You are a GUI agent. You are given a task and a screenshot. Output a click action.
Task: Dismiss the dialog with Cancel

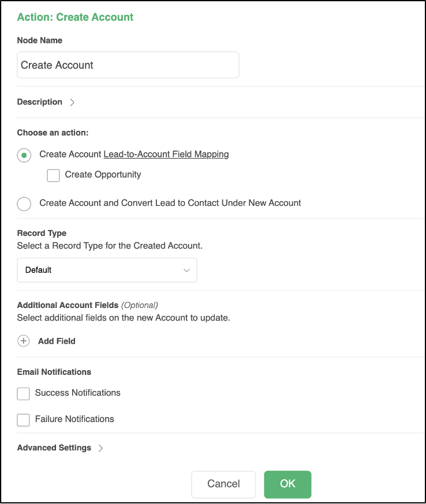(x=223, y=484)
